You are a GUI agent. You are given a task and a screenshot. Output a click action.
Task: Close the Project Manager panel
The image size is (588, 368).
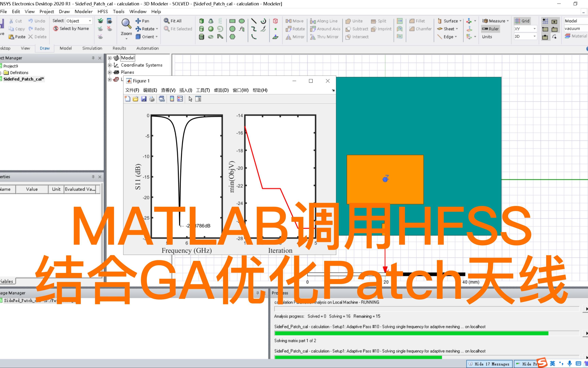tap(100, 58)
